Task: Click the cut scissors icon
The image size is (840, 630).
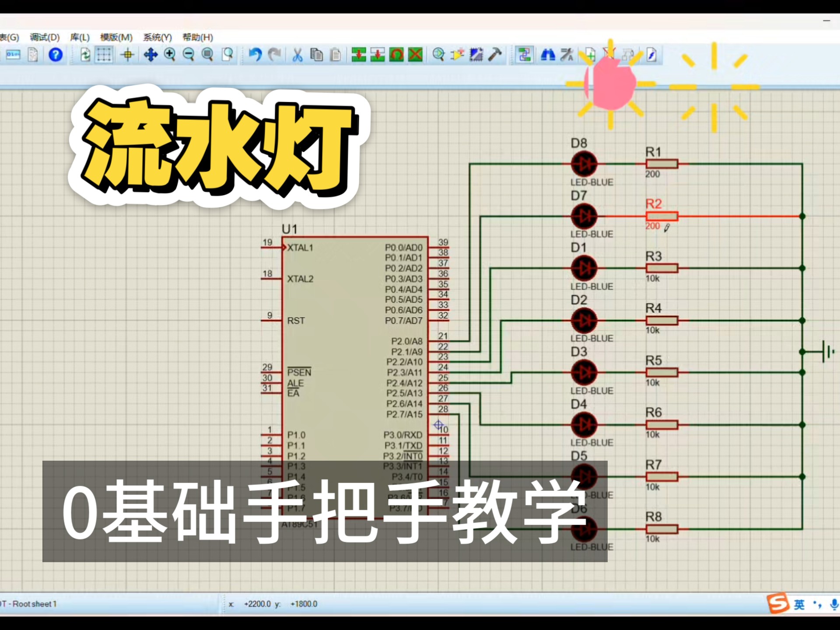Action: tap(297, 55)
